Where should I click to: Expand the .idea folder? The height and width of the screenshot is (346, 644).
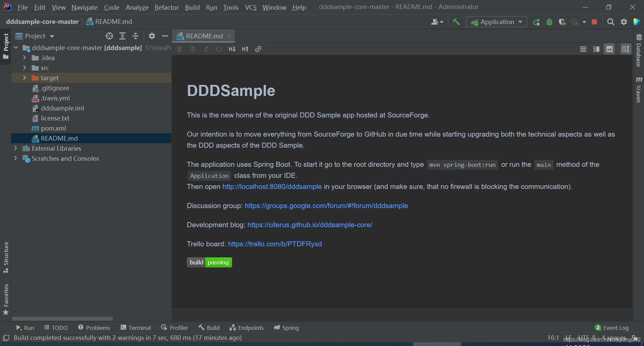pos(24,58)
